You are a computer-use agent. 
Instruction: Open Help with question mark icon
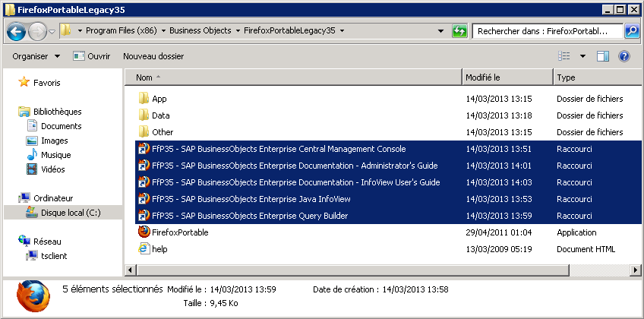click(624, 56)
